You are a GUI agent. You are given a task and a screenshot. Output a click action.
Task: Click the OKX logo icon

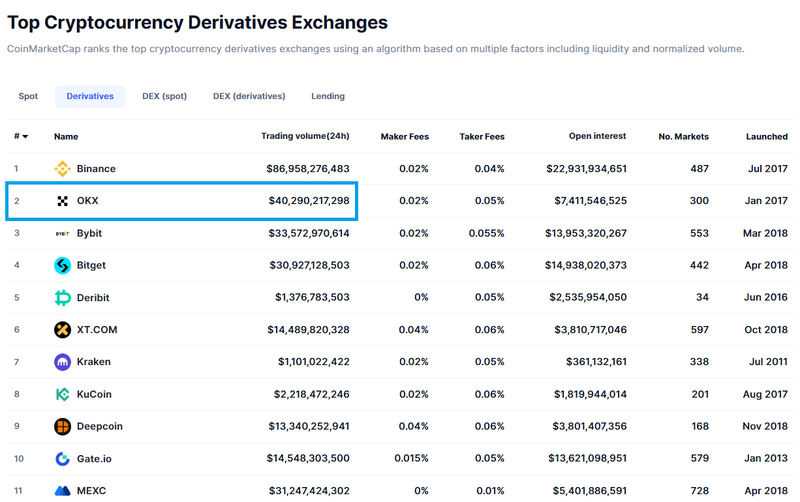[62, 201]
